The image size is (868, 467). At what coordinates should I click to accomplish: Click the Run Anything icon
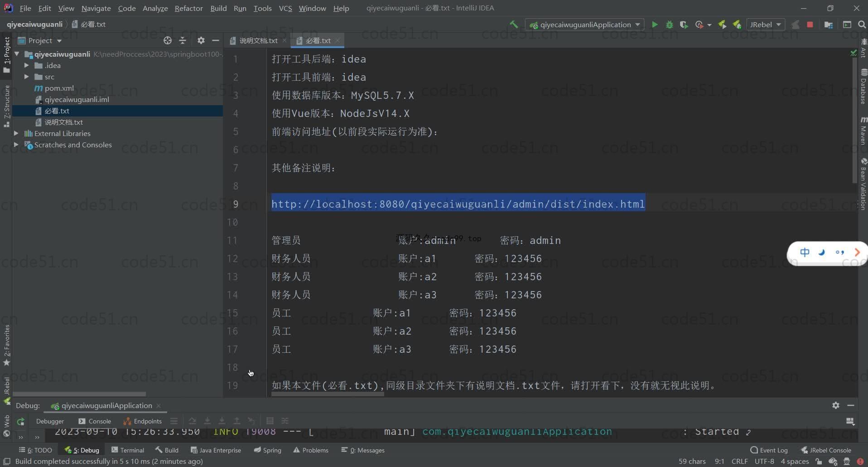click(x=847, y=24)
